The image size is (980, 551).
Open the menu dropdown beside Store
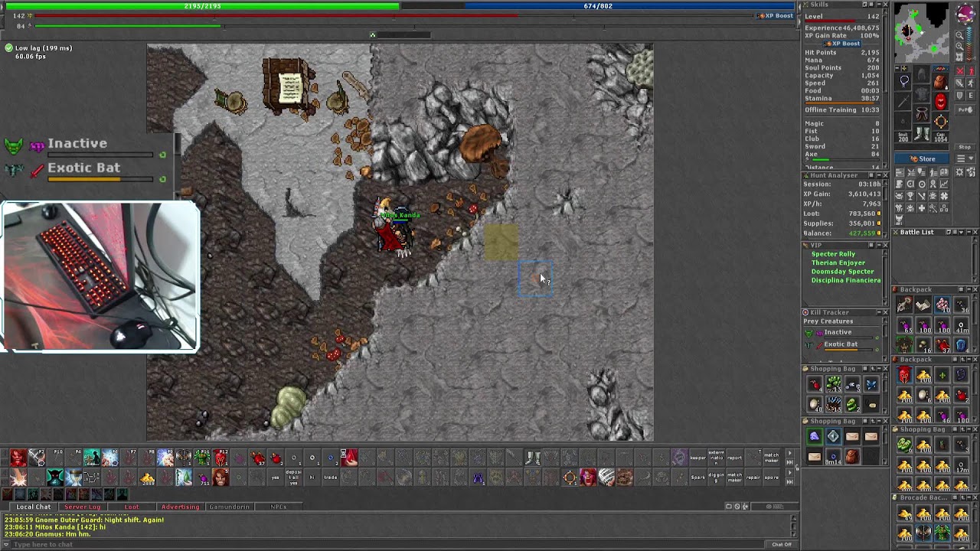[x=965, y=158]
